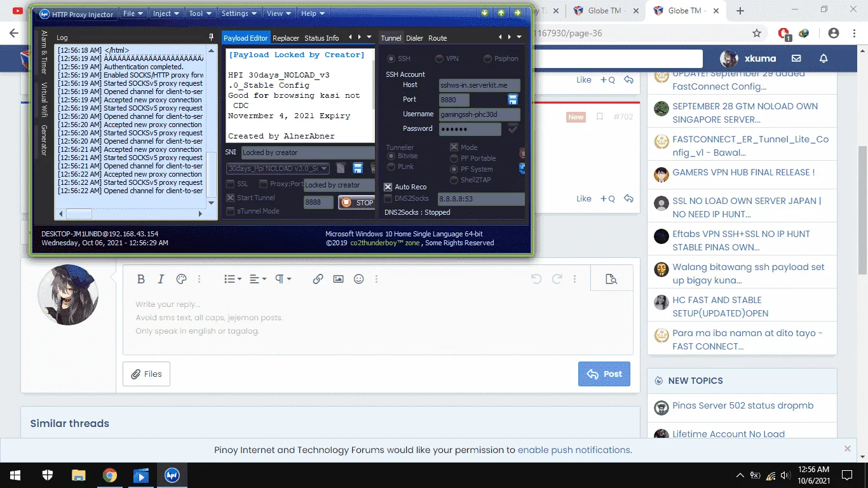
Task: Toggle the Auto Reco checkbox
Action: 388,187
